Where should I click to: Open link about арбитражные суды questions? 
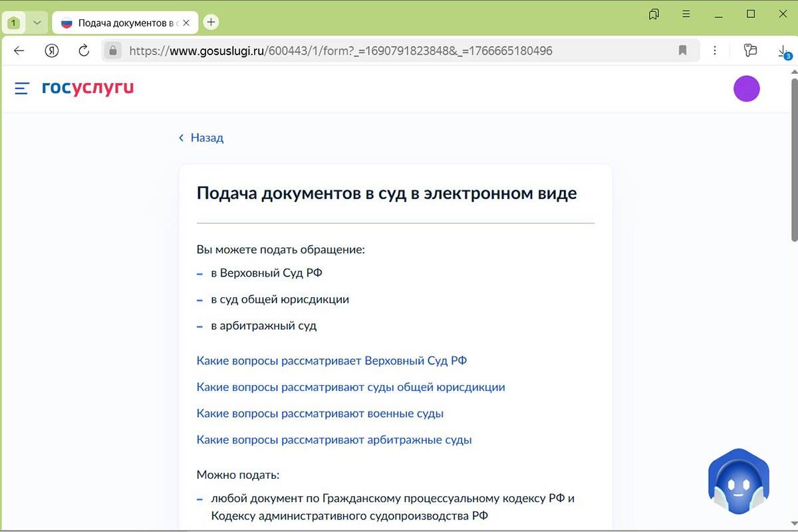click(333, 440)
